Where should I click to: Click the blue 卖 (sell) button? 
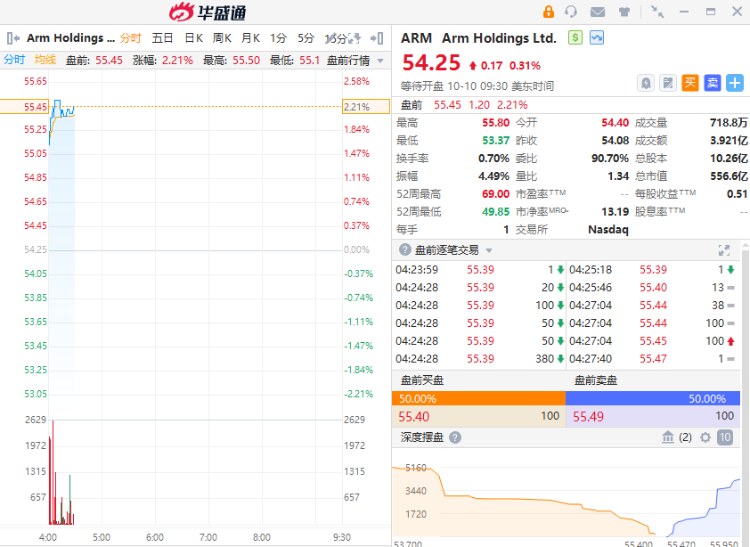tap(713, 83)
